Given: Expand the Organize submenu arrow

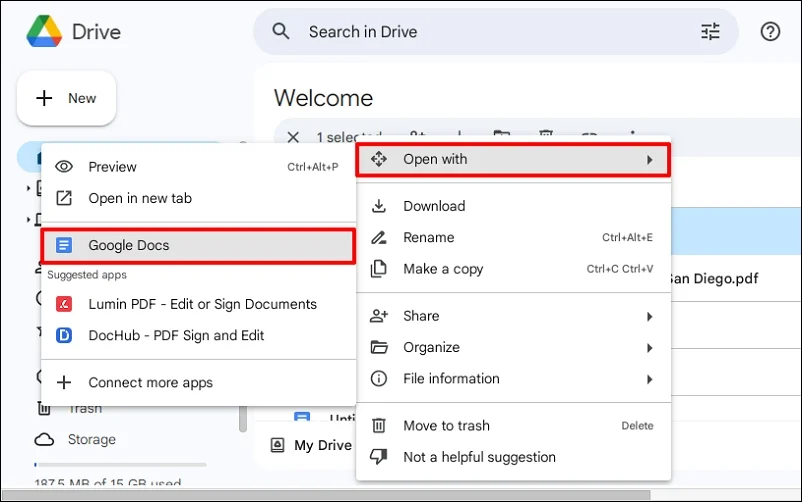Looking at the screenshot, I should [649, 348].
